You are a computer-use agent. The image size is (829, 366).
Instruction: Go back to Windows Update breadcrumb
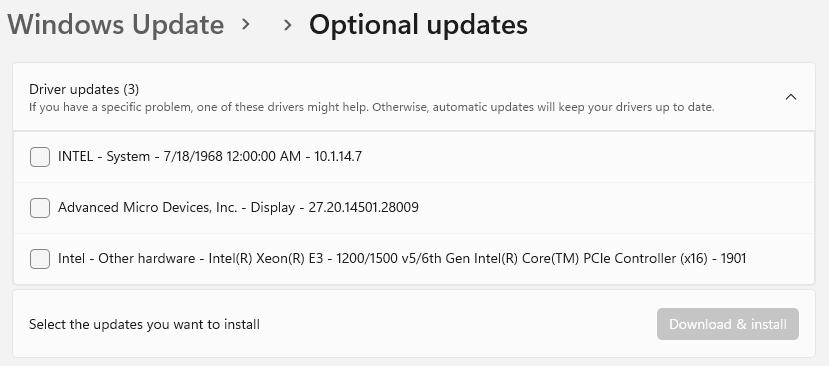click(116, 24)
